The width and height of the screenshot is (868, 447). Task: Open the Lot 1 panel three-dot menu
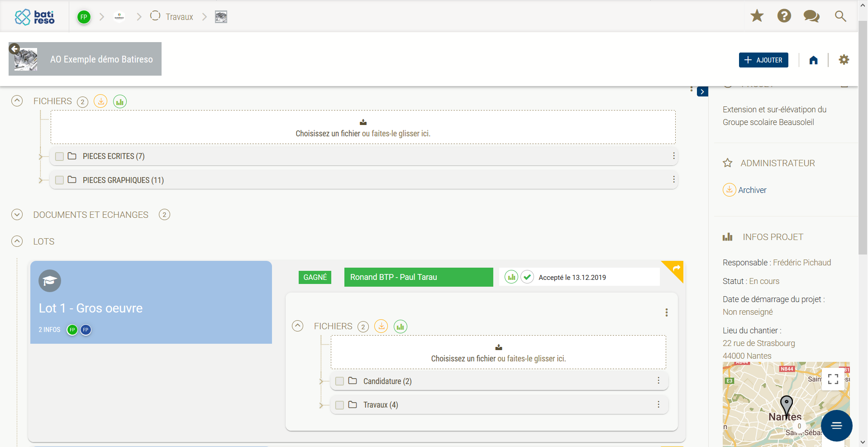point(667,312)
